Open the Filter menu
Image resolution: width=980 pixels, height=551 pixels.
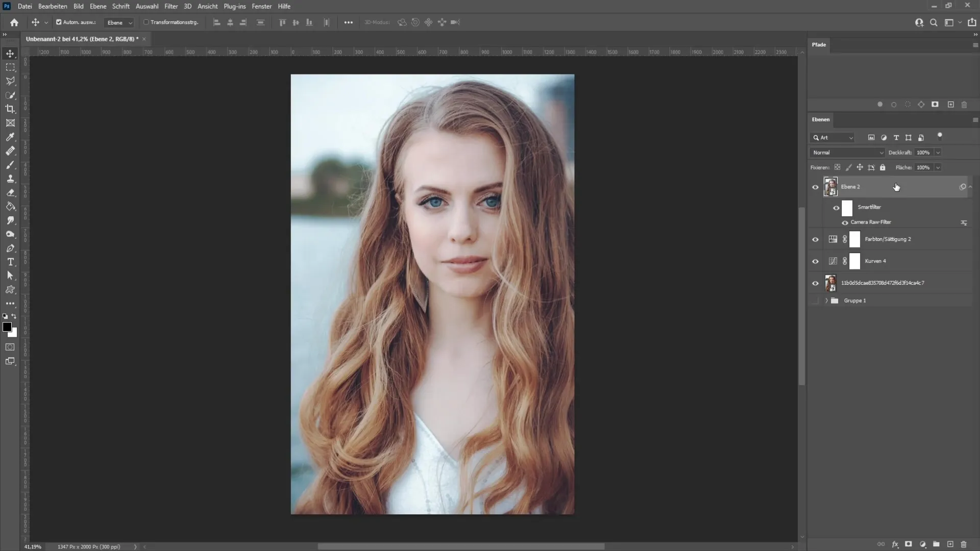170,6
